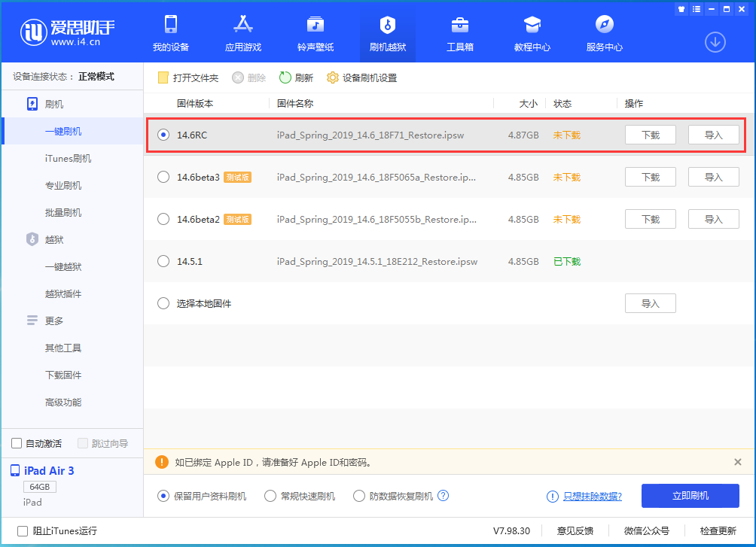The image size is (756, 547).
Task: Open the 工具箱 toolbox icon
Action: 460,25
